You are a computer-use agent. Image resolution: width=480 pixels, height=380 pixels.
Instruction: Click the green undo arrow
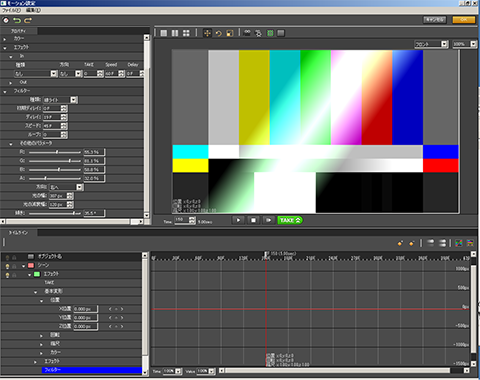(x=17, y=20)
